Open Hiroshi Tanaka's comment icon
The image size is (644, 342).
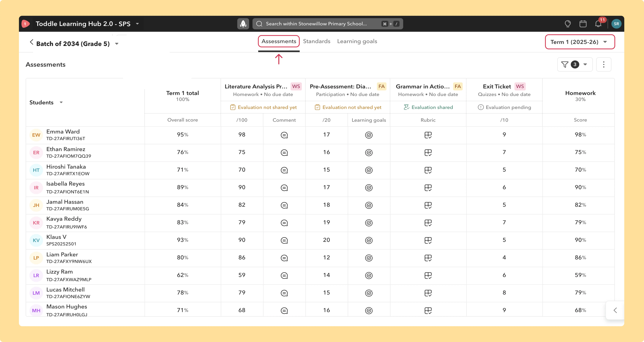coord(284,170)
